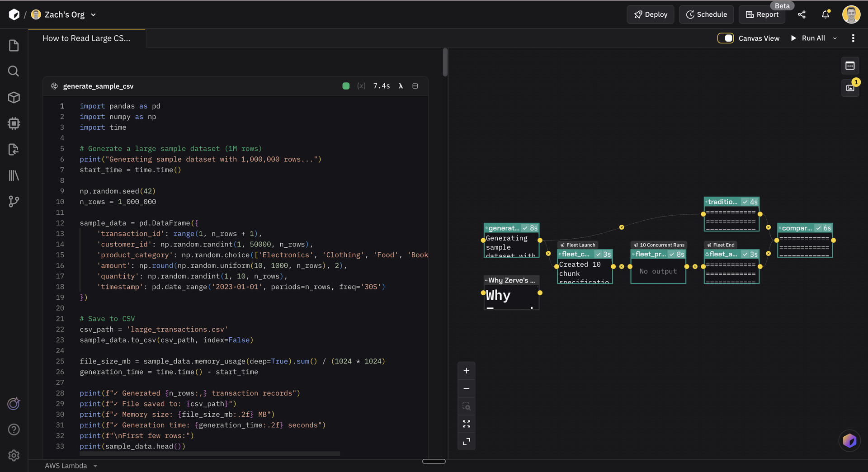
Task: Open the Search icon in left sidebar
Action: 14,71
